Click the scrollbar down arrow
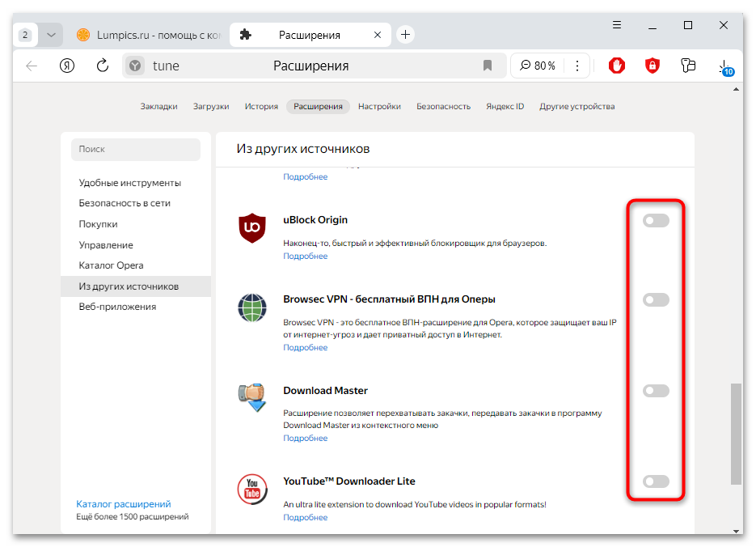 coord(736,531)
